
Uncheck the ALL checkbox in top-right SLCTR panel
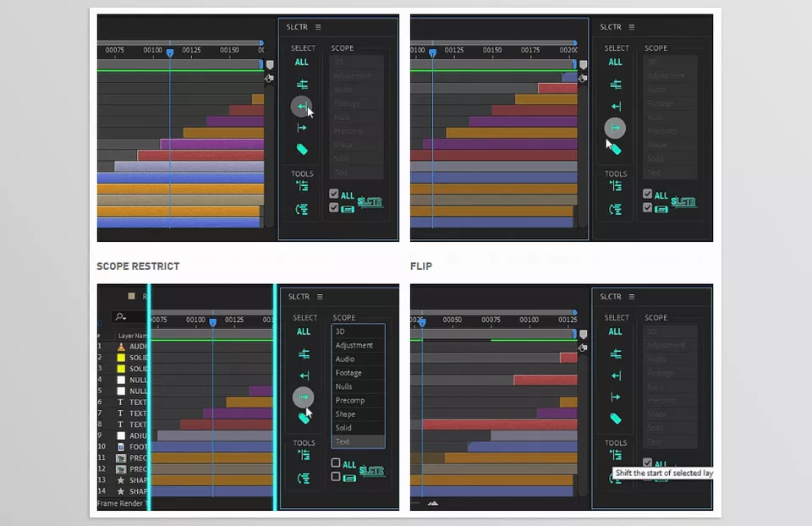[x=647, y=194]
